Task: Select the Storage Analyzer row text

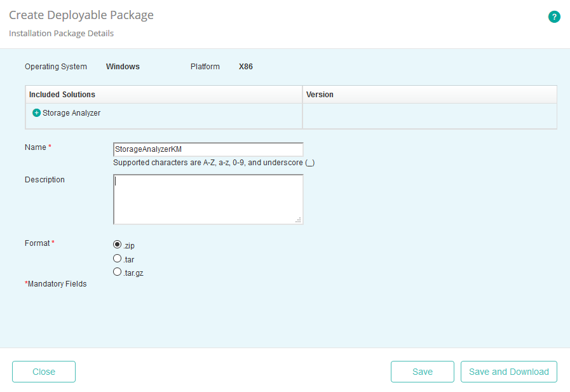Action: point(71,113)
